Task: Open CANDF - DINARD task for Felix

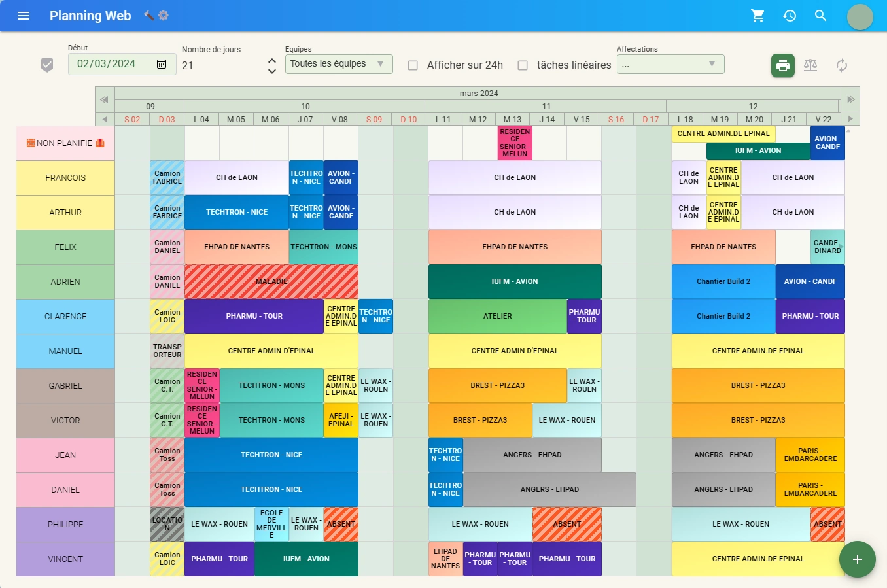Action: [827, 247]
